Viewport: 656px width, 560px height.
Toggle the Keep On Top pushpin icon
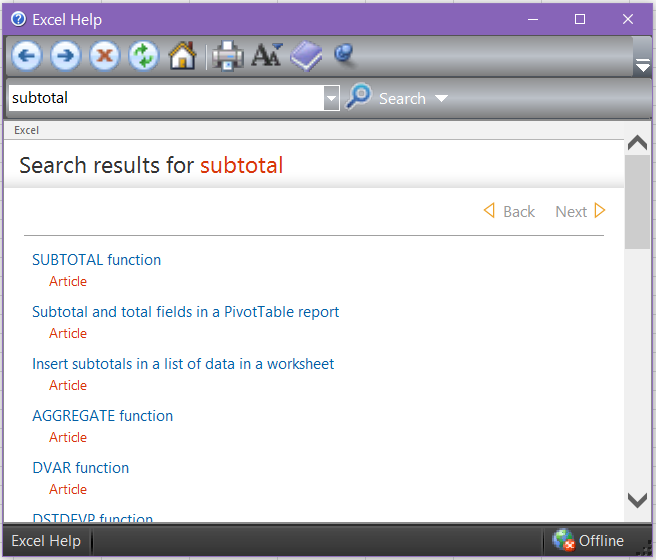point(345,55)
